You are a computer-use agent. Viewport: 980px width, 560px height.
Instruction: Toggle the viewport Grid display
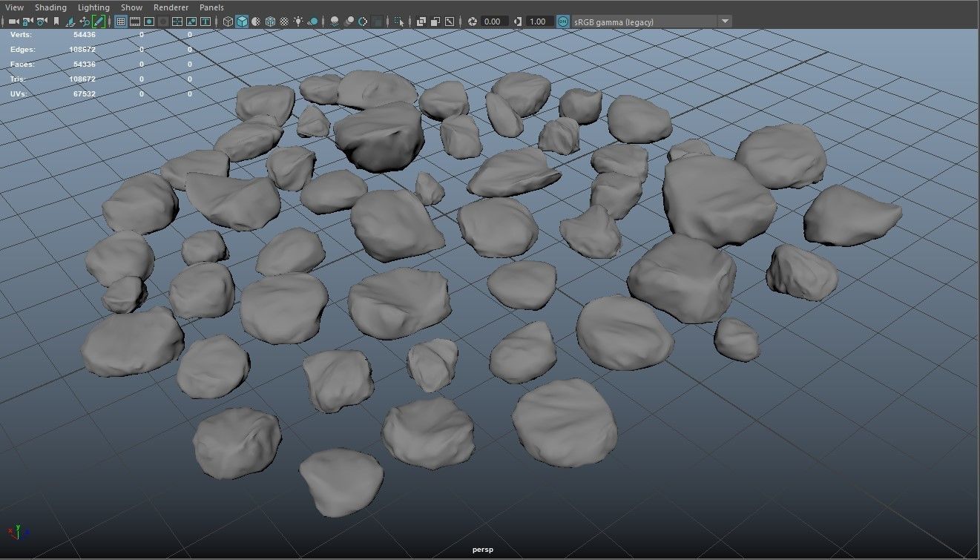(120, 22)
